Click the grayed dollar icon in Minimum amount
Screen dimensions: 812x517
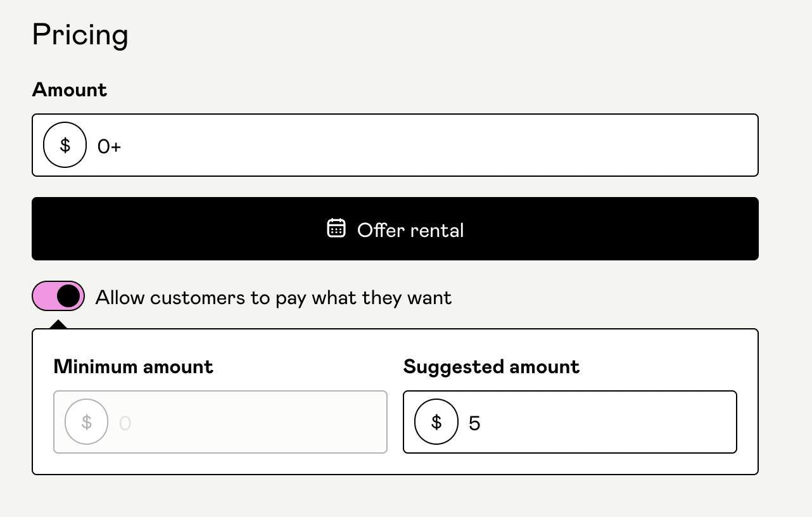click(86, 422)
